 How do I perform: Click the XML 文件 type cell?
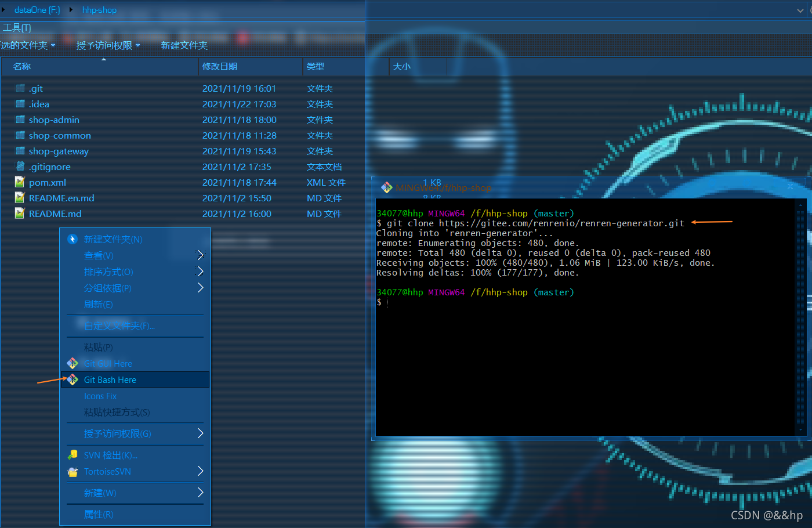click(326, 182)
